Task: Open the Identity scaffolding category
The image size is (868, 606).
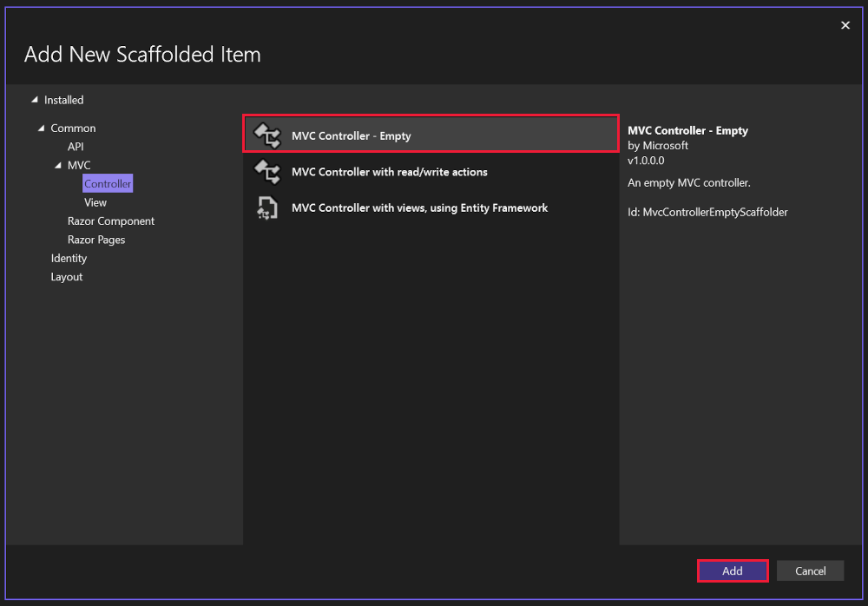Action: (69, 258)
